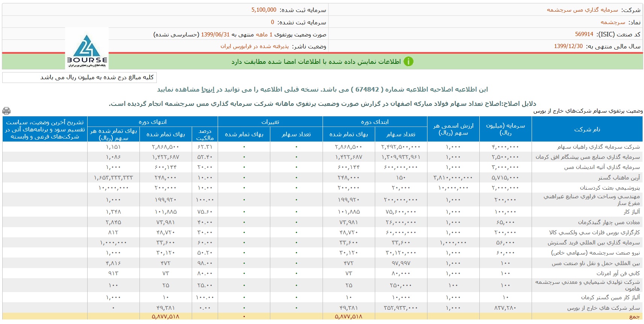Select row 'آلیاژ کار'
The width and height of the screenshot is (644, 324).
coord(322,212)
